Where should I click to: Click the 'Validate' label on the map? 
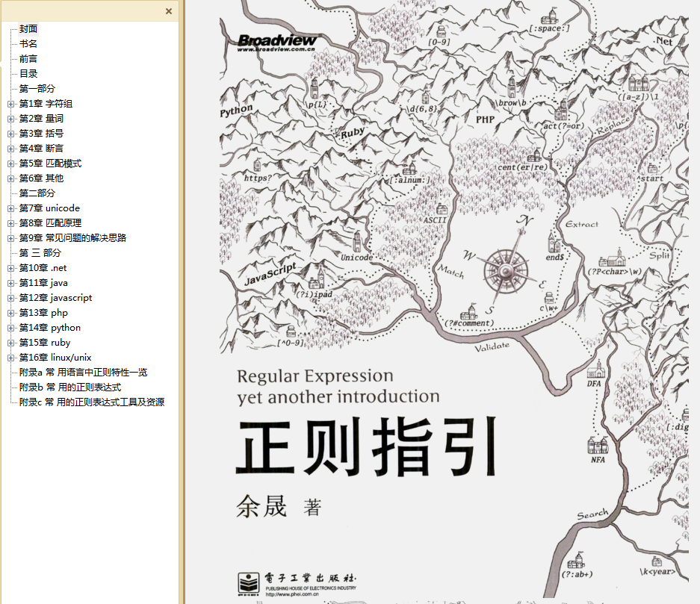pyautogui.click(x=492, y=346)
